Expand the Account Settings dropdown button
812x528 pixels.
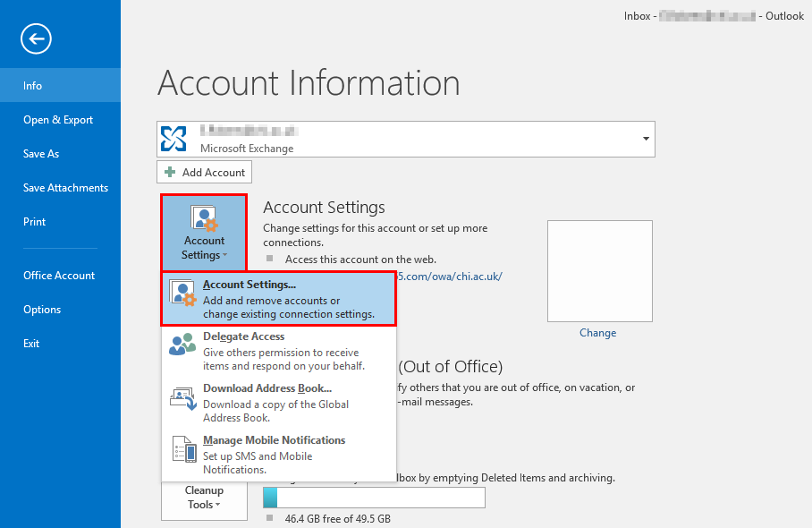[x=204, y=232]
